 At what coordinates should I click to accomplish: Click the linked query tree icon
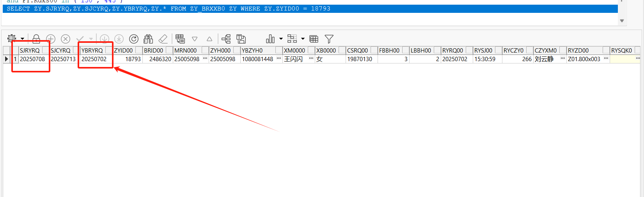[226, 39]
